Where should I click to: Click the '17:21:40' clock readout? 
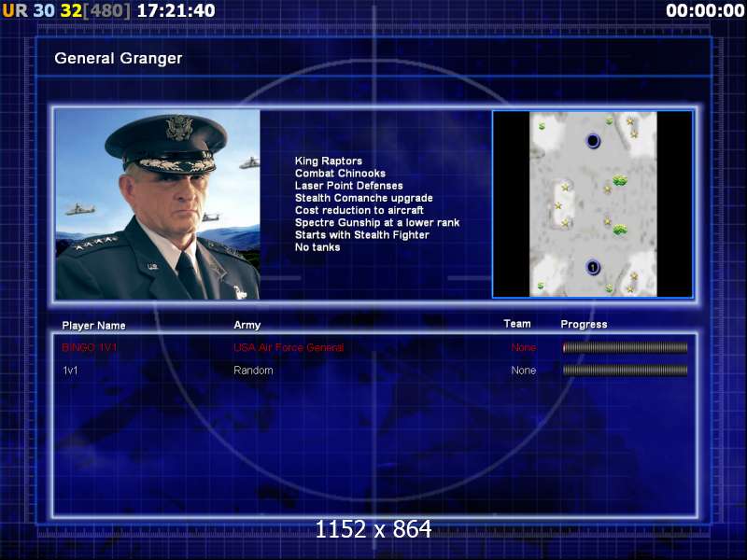(x=176, y=10)
